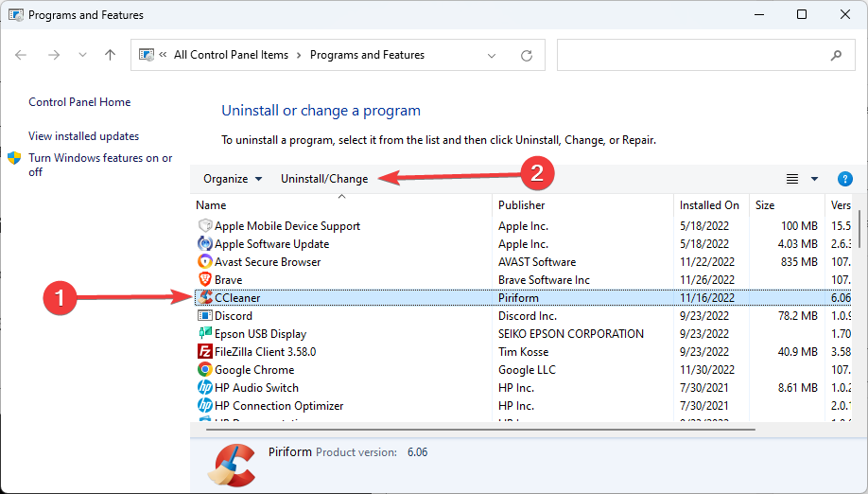Select Epson USB Display entry

pos(260,334)
